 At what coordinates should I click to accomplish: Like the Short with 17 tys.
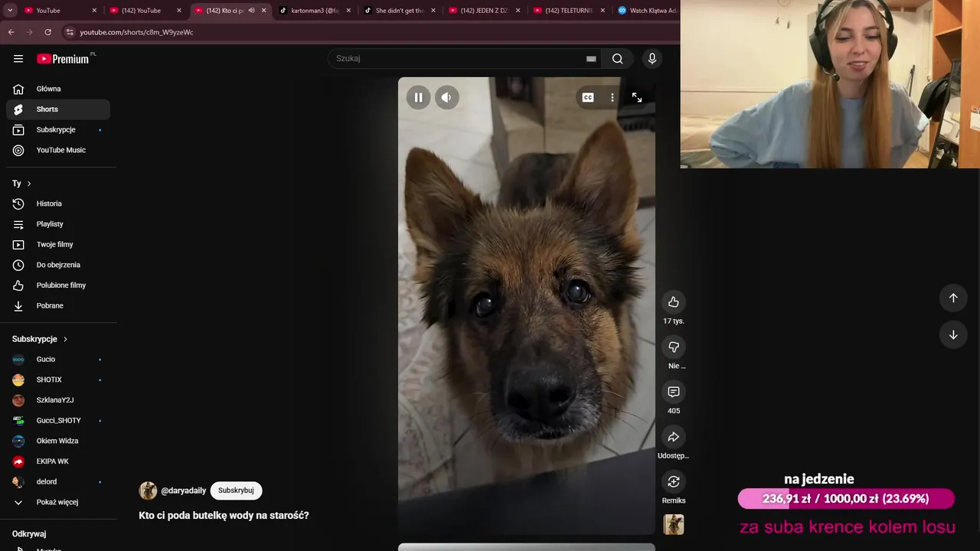click(674, 302)
